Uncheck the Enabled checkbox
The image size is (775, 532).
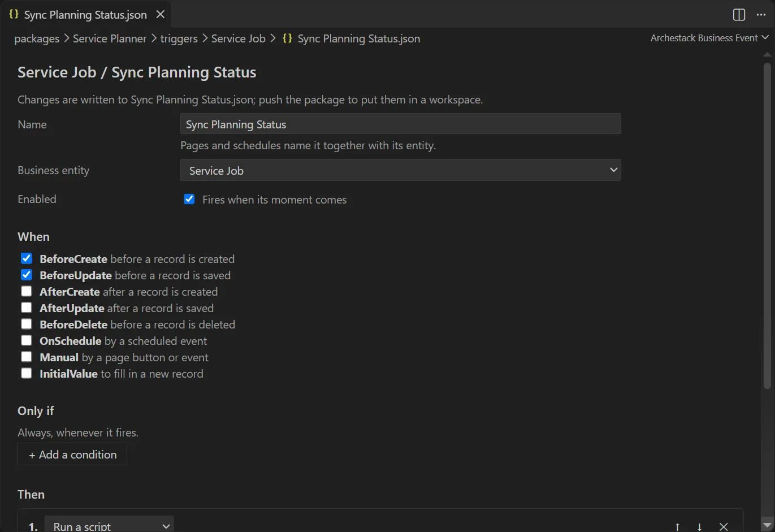pyautogui.click(x=189, y=199)
